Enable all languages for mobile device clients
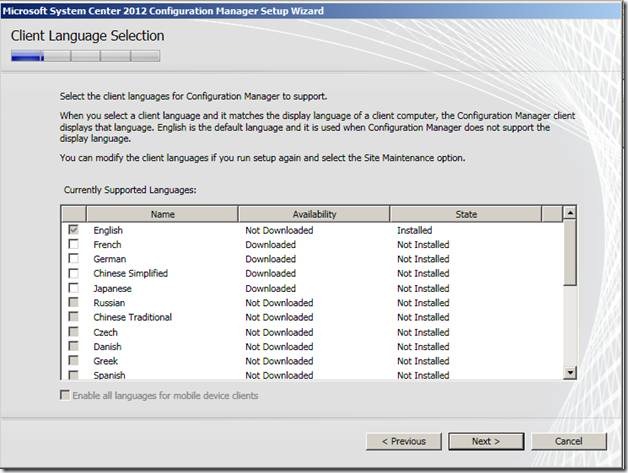Image resolution: width=628 pixels, height=473 pixels. click(66, 396)
